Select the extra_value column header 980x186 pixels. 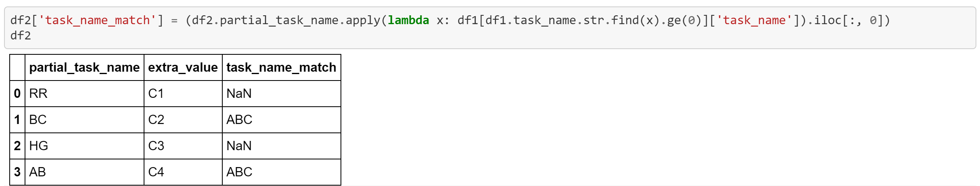pos(183,67)
